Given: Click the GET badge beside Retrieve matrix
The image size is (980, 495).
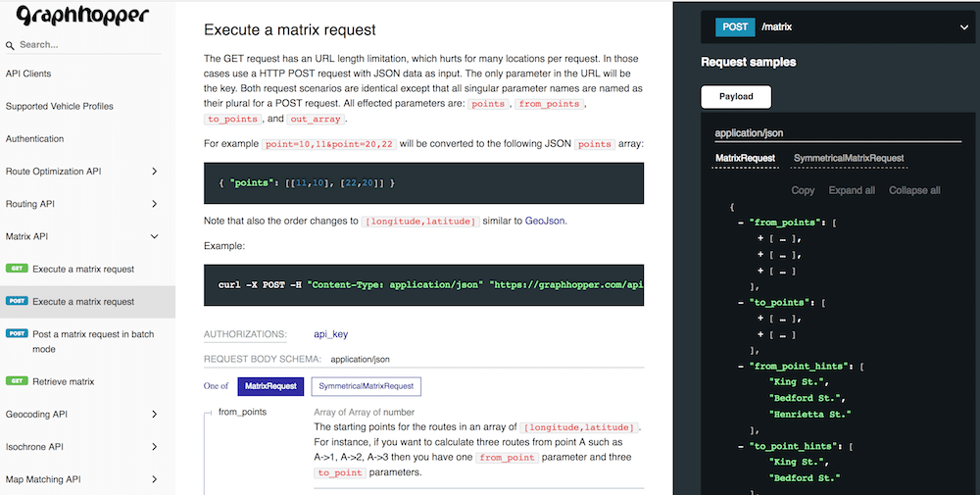Looking at the screenshot, I should [x=17, y=381].
